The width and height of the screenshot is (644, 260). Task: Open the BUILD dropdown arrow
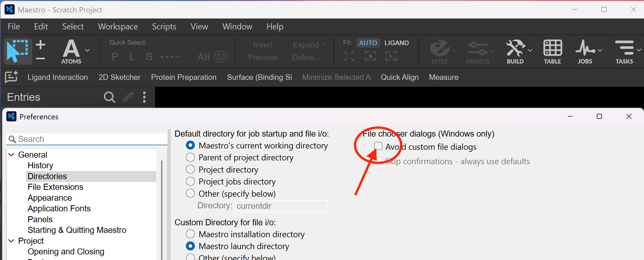tap(530, 50)
